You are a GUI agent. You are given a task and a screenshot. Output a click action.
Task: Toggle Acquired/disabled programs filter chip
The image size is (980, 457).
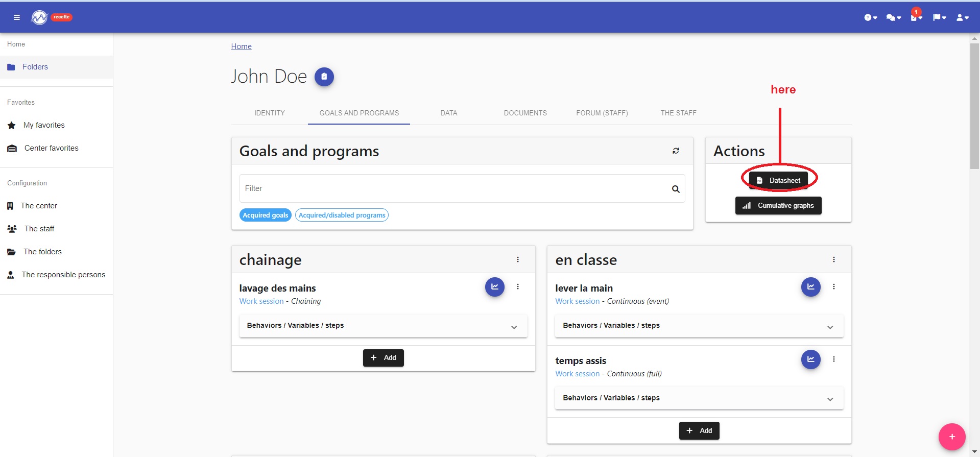[x=342, y=215]
